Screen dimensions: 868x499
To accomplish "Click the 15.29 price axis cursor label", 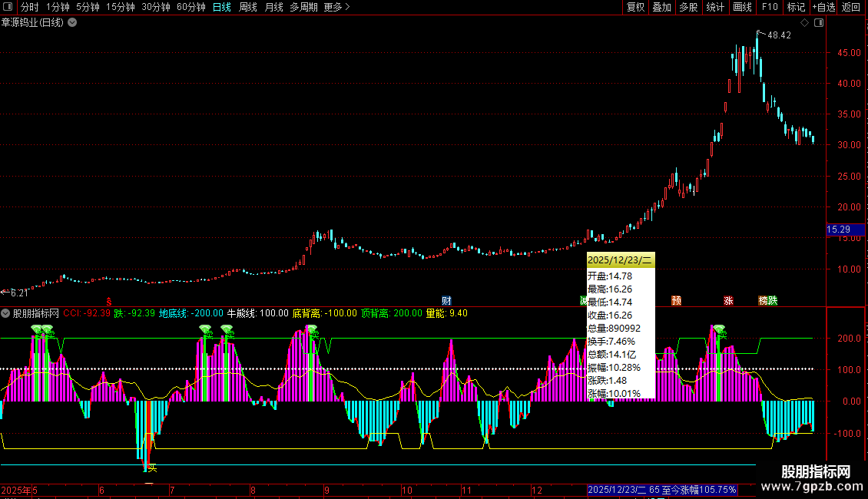I will coord(845,229).
